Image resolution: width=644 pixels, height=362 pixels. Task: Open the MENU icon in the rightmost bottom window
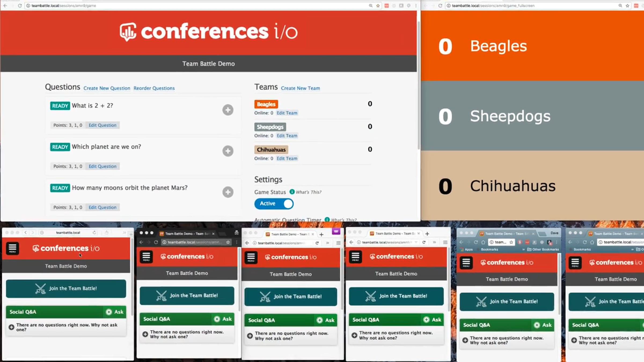click(x=575, y=263)
